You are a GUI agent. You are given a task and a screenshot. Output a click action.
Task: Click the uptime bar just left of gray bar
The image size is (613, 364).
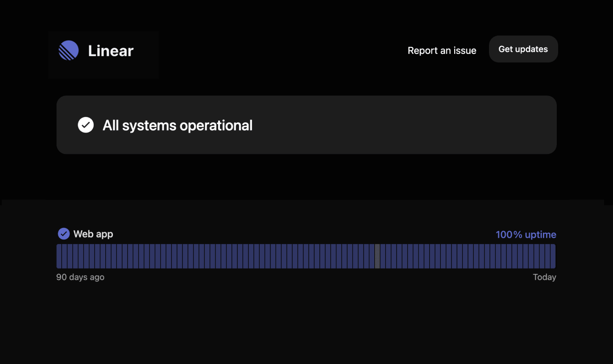[372, 256]
